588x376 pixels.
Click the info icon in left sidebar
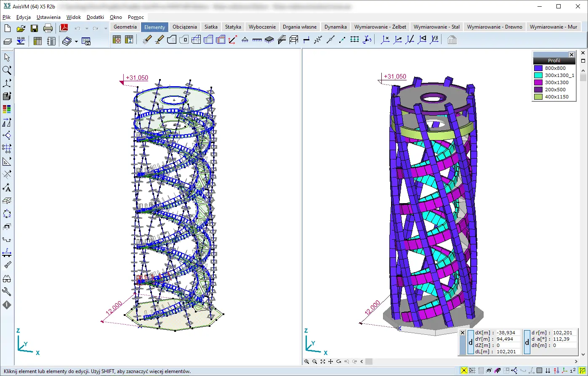[7, 305]
